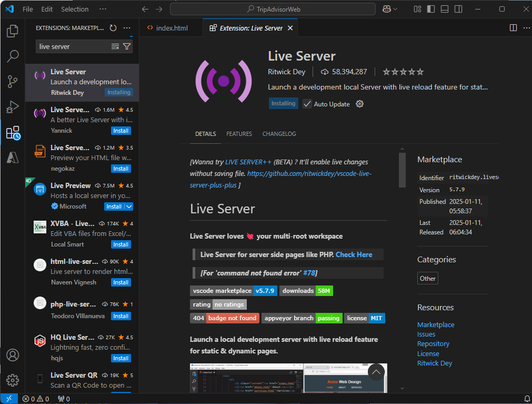Viewport: 532px width, 404px height.
Task: Open the Check Here PHP link
Action: coord(354,254)
